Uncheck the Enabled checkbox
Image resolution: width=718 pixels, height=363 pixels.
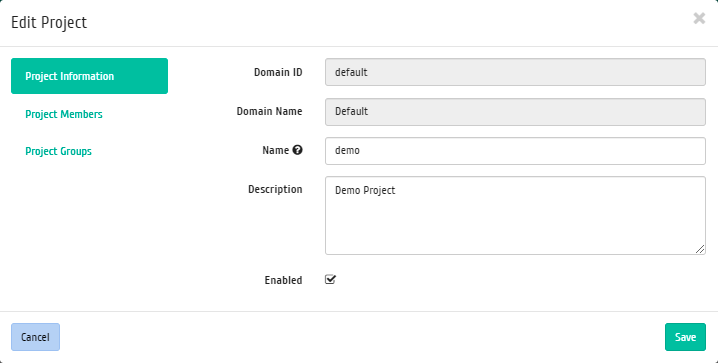[x=330, y=279]
